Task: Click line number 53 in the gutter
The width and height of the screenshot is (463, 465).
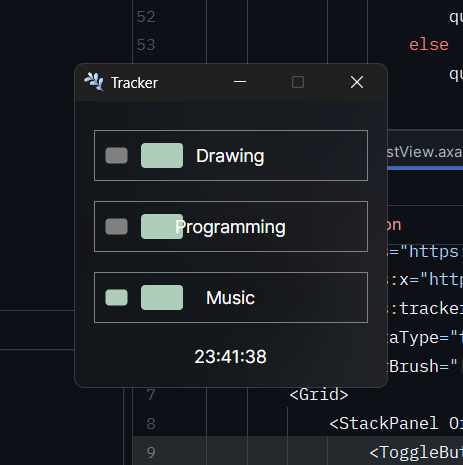Action: pos(146,45)
